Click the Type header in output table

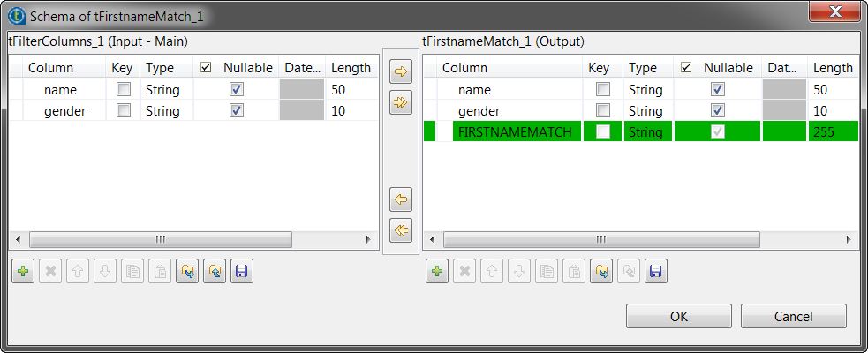click(647, 67)
